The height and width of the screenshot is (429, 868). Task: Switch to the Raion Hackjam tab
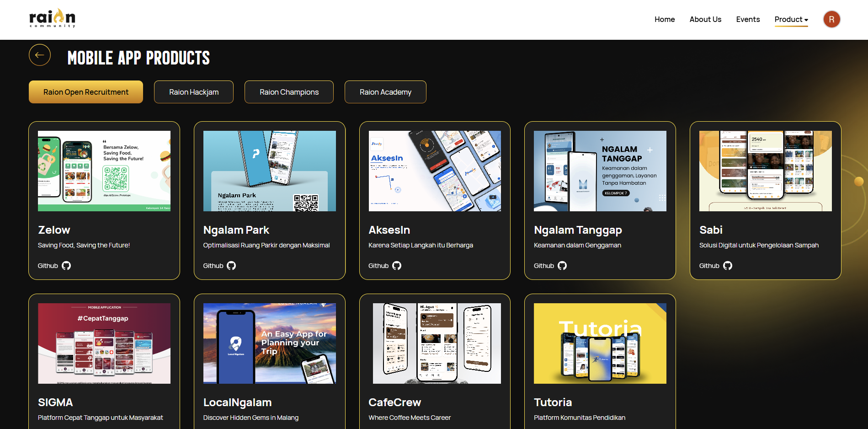[x=194, y=92]
